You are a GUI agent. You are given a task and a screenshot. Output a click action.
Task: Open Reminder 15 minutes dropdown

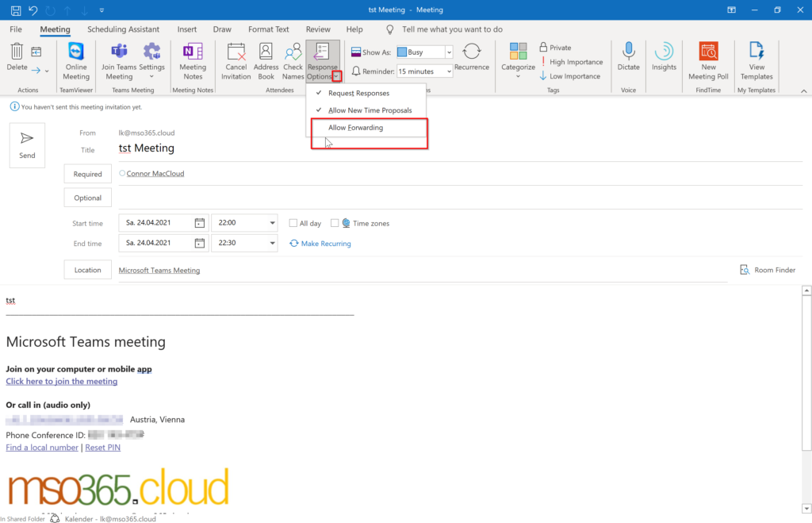point(449,71)
